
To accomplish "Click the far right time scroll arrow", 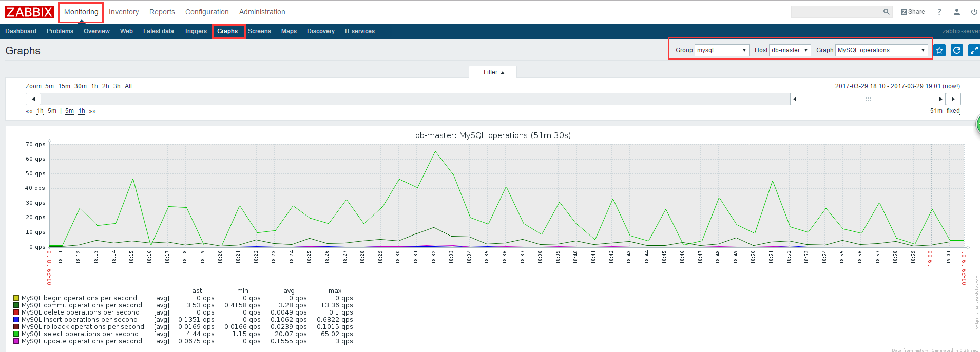I will 953,99.
